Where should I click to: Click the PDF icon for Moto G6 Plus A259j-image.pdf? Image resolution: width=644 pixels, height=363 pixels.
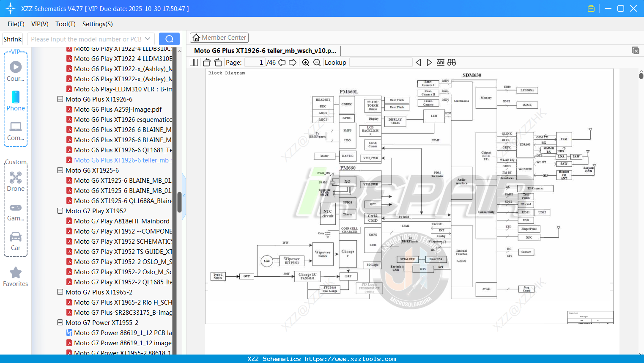click(x=69, y=110)
